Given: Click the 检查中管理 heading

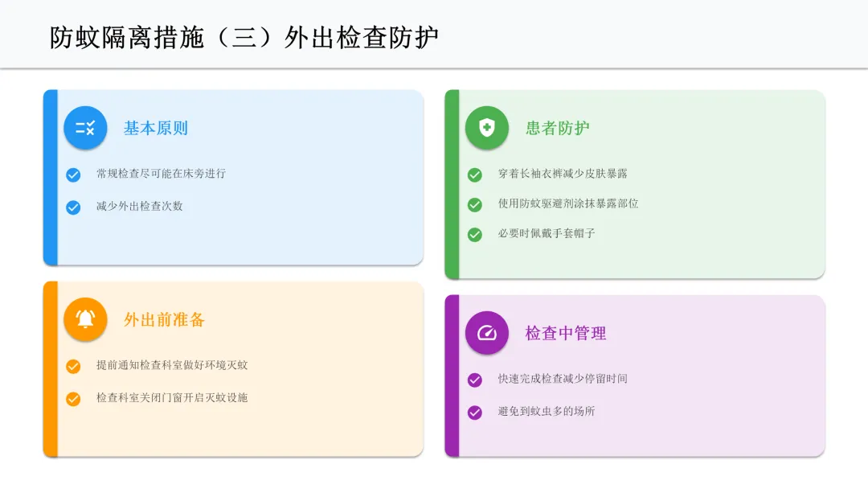Looking at the screenshot, I should 565,333.
